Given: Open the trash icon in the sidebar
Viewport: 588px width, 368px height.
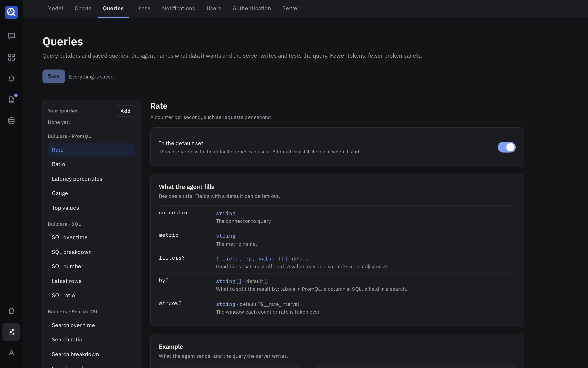Looking at the screenshot, I should [11, 311].
